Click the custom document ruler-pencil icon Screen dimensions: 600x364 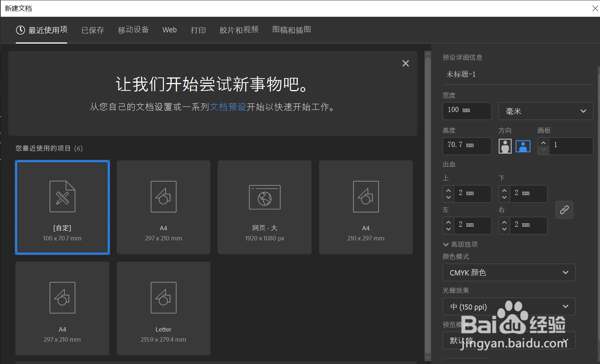(63, 197)
